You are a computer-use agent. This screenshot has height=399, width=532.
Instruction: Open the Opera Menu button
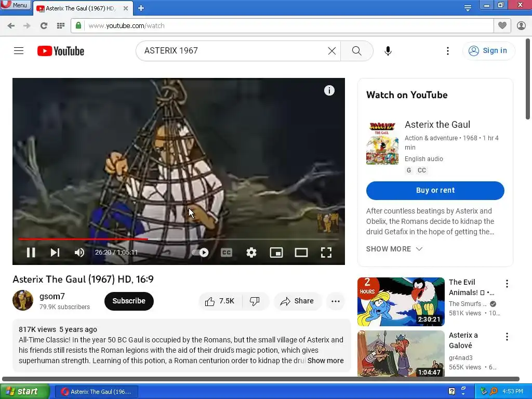coord(16,5)
